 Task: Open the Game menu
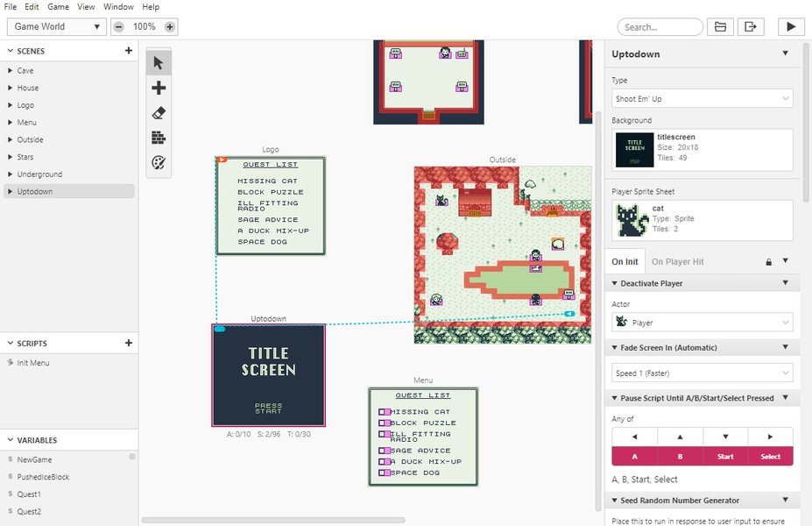(59, 7)
